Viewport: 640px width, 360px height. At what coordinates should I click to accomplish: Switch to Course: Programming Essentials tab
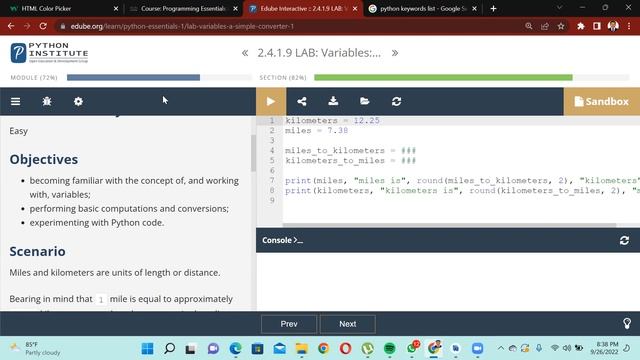click(x=183, y=8)
